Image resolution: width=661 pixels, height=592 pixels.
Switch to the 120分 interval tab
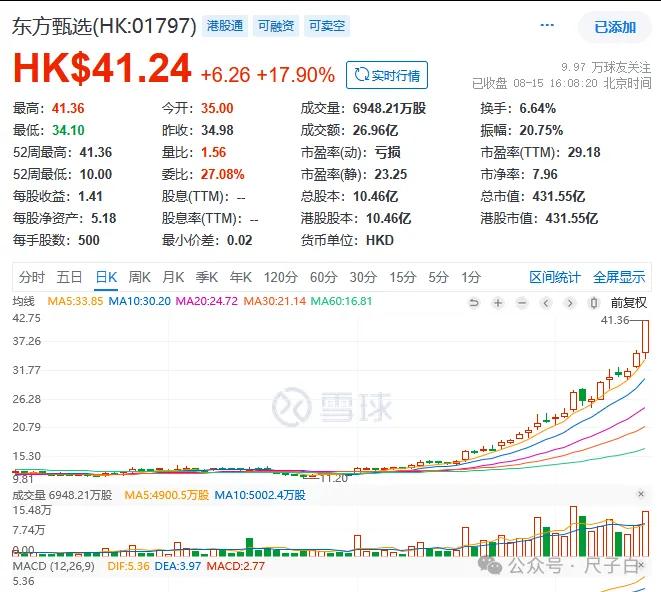pyautogui.click(x=281, y=277)
